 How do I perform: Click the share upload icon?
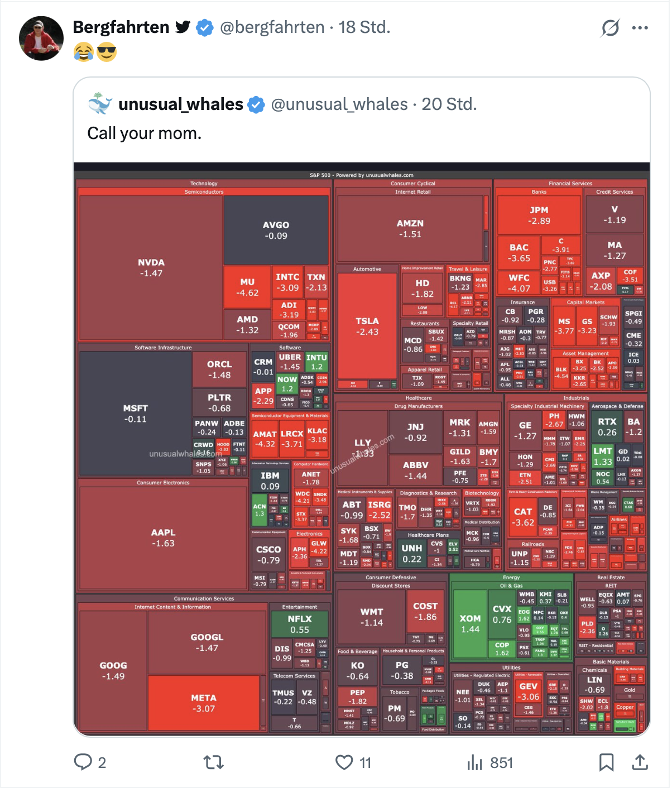coord(640,762)
